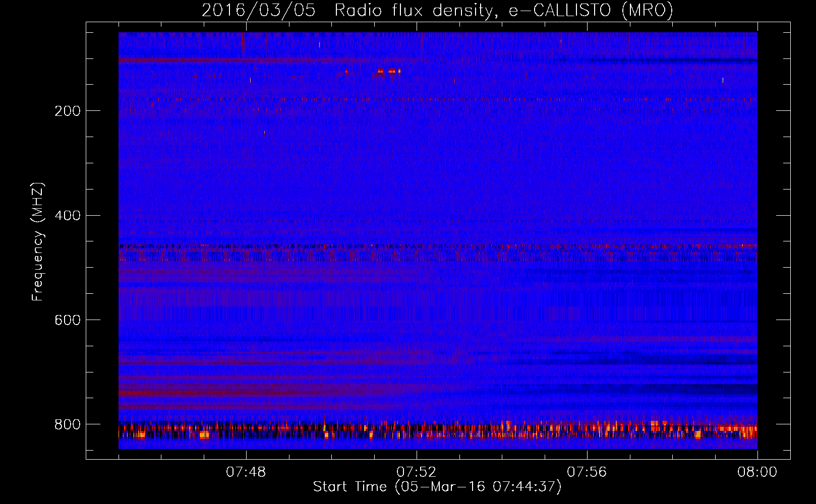Click the 200 frequency tick label

point(67,111)
